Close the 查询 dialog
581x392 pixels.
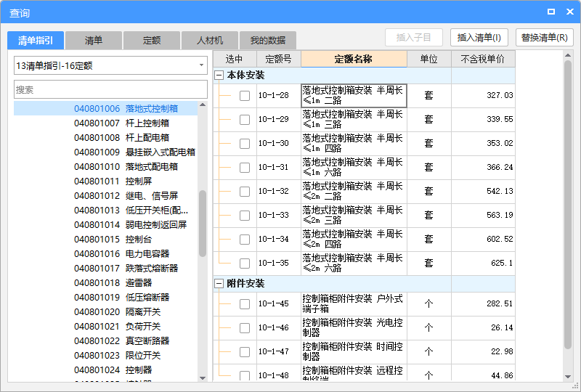click(570, 12)
